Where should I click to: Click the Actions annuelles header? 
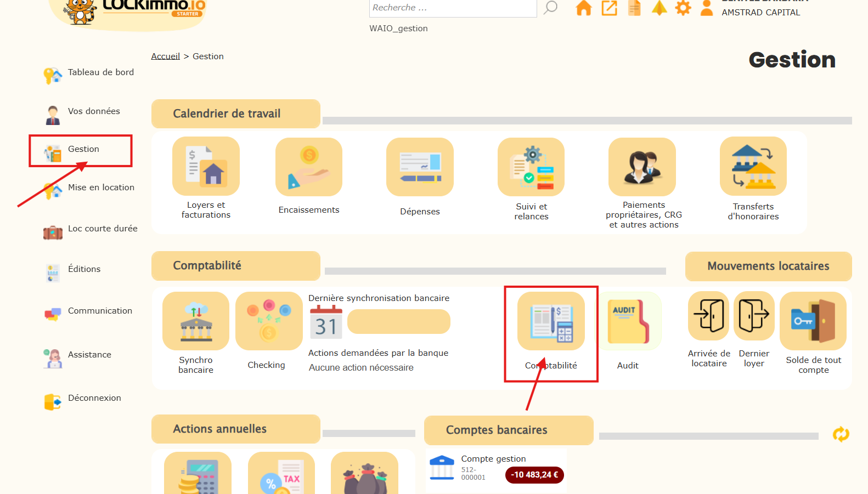coord(236,429)
